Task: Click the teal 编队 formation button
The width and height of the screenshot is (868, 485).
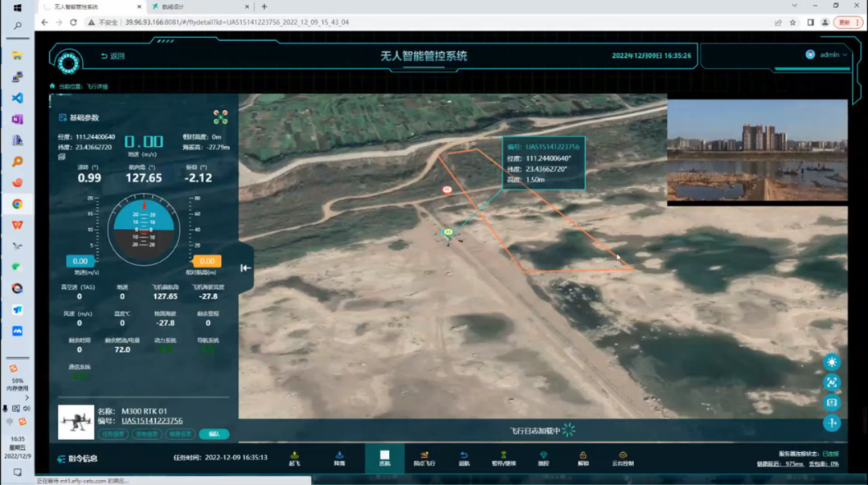Action: click(214, 434)
